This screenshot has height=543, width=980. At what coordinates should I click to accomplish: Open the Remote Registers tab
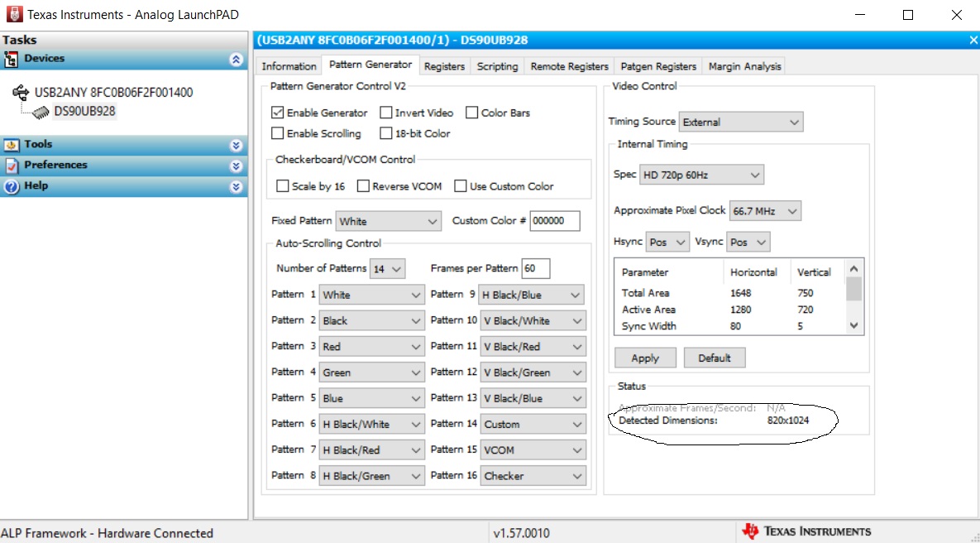tap(569, 65)
